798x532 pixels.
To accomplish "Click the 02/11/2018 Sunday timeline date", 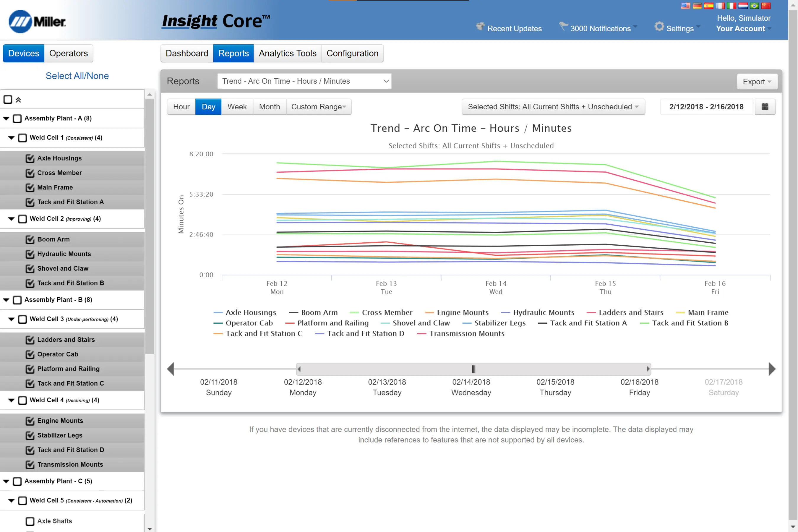I will 218,387.
